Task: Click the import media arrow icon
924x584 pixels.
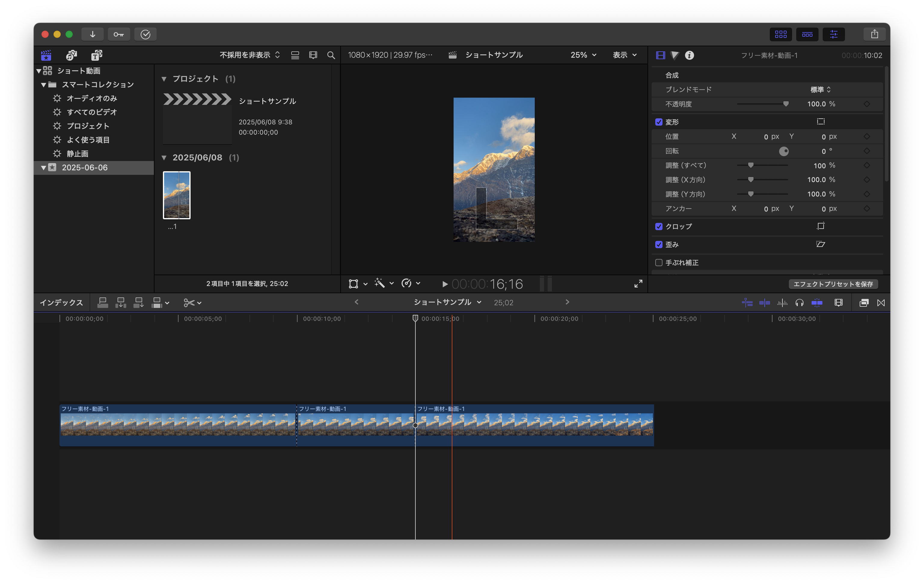Action: (93, 34)
